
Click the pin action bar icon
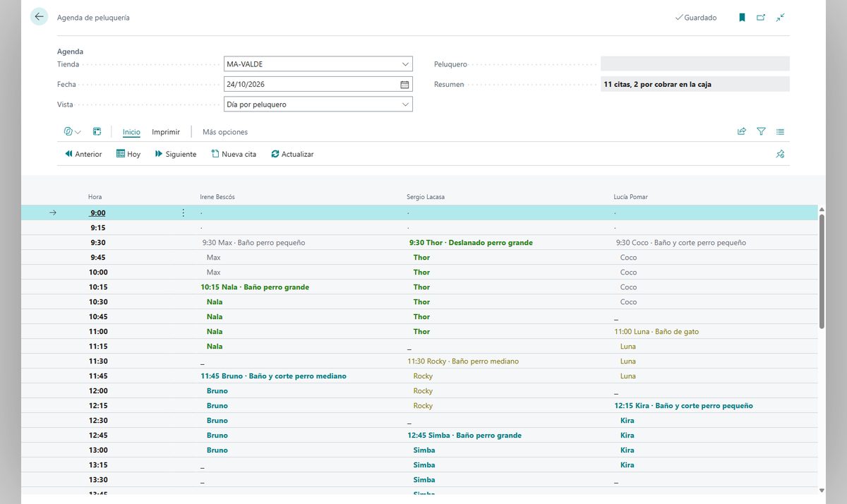pyautogui.click(x=780, y=154)
